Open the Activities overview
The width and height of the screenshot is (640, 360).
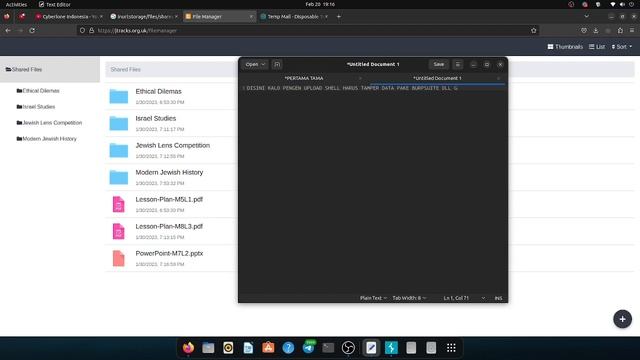[x=16, y=4]
